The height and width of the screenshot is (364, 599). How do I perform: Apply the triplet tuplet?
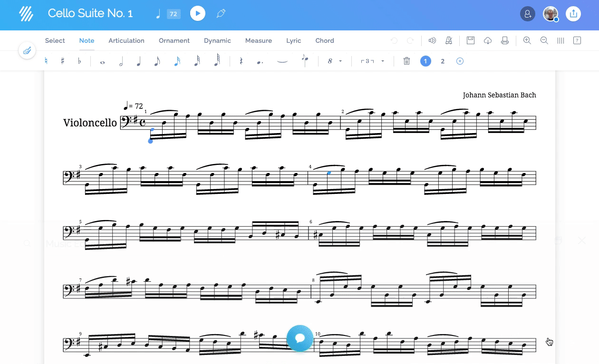(367, 61)
